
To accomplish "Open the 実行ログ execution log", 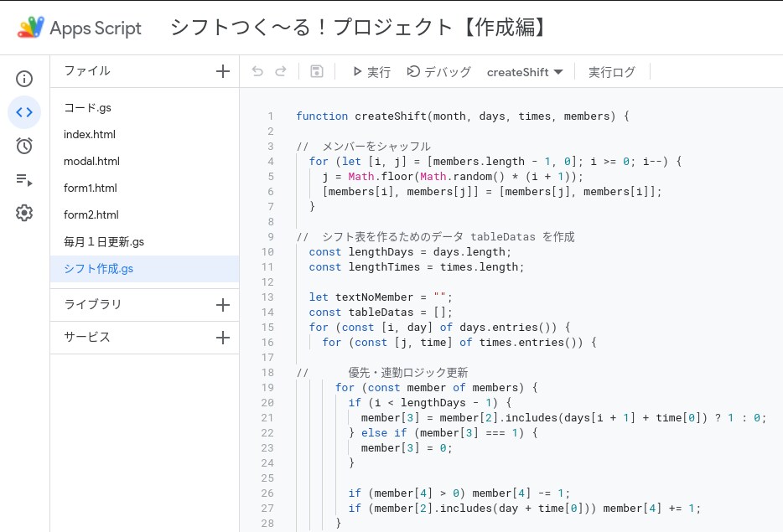I will click(612, 72).
